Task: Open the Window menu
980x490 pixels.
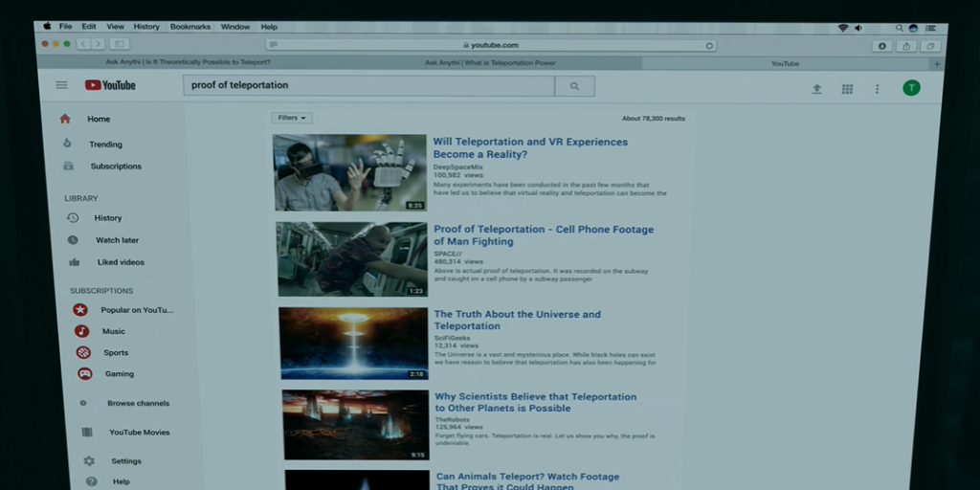Action: pyautogui.click(x=235, y=27)
